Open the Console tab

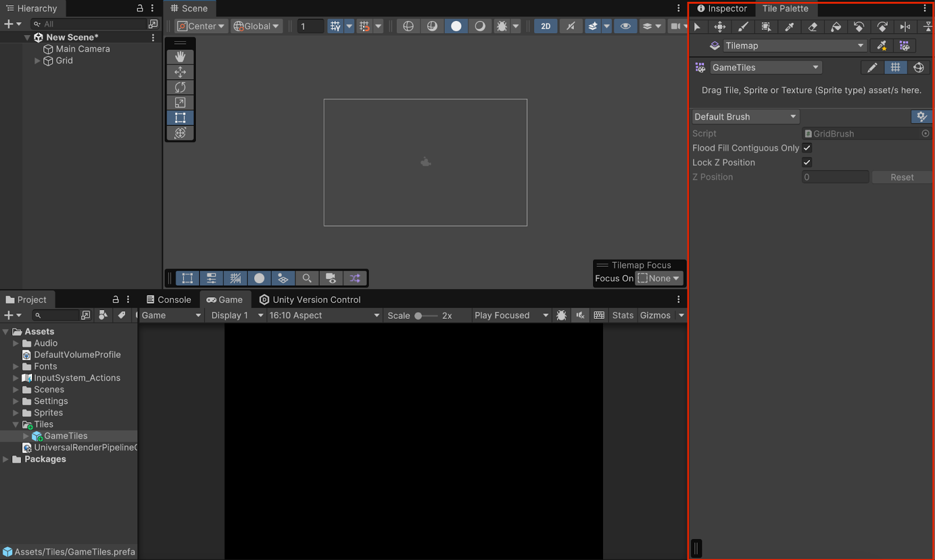(x=168, y=300)
